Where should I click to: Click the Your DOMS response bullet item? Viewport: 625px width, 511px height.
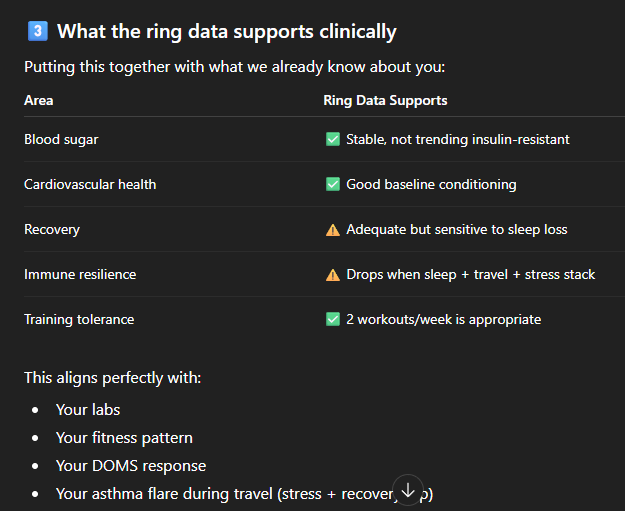(131, 466)
